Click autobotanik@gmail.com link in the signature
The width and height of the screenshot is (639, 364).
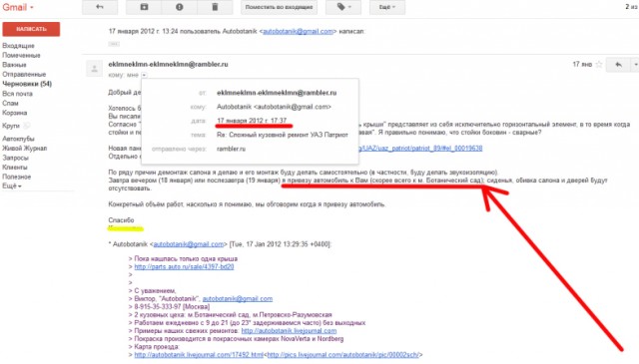pos(238,299)
